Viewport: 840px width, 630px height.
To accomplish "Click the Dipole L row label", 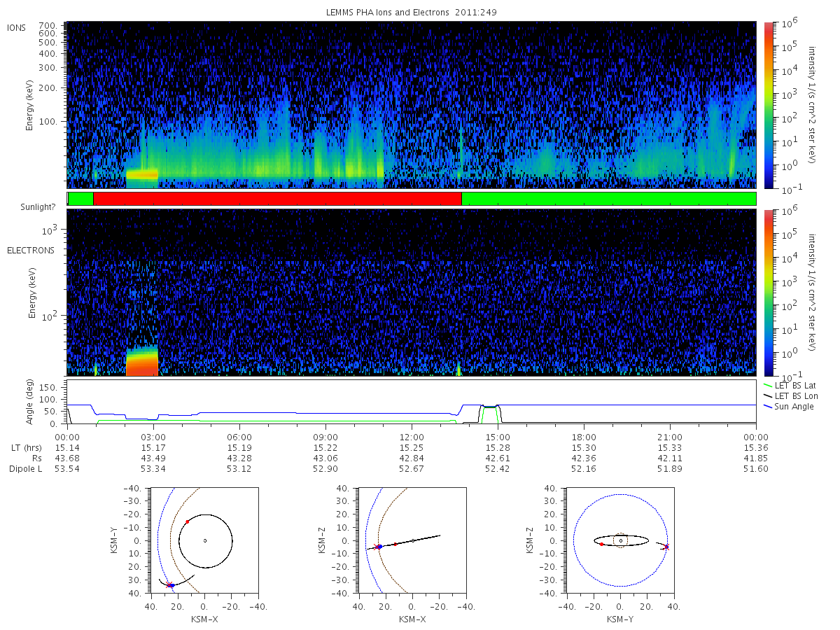I will [x=26, y=469].
